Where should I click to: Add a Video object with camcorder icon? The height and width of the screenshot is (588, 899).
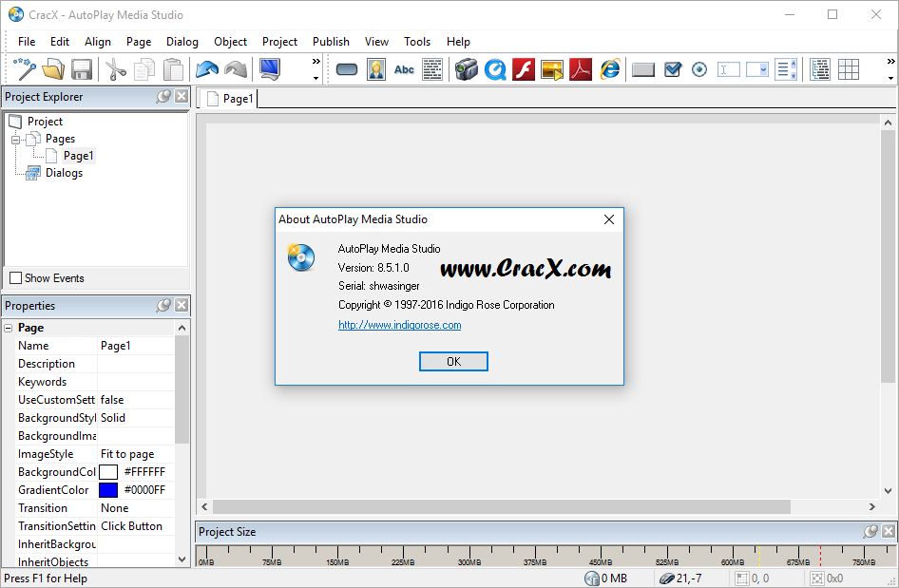(x=467, y=69)
